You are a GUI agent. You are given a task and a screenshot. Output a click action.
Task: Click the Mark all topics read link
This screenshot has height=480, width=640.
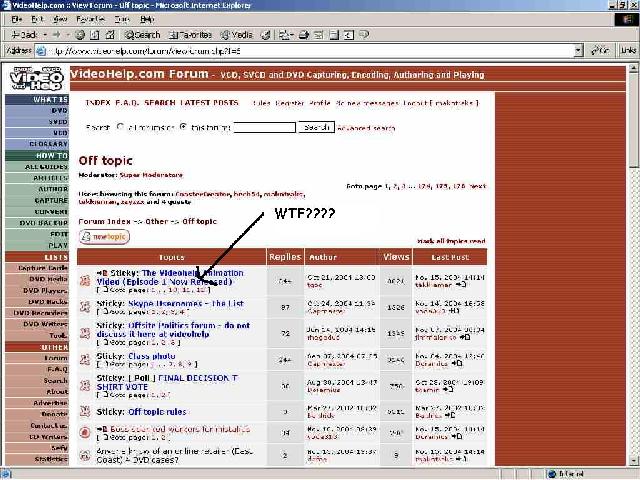[451, 241]
